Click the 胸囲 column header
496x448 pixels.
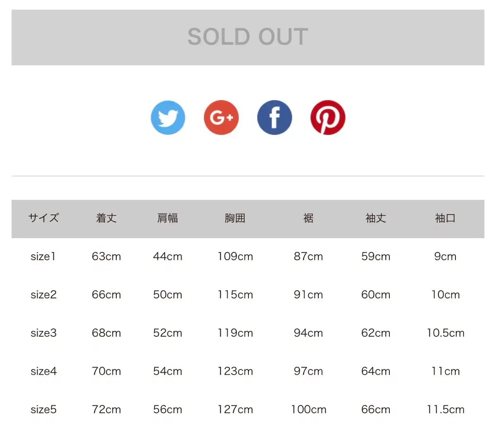[235, 218]
